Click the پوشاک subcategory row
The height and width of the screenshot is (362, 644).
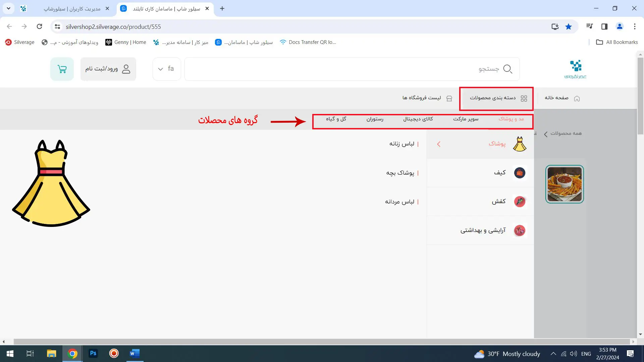480,144
